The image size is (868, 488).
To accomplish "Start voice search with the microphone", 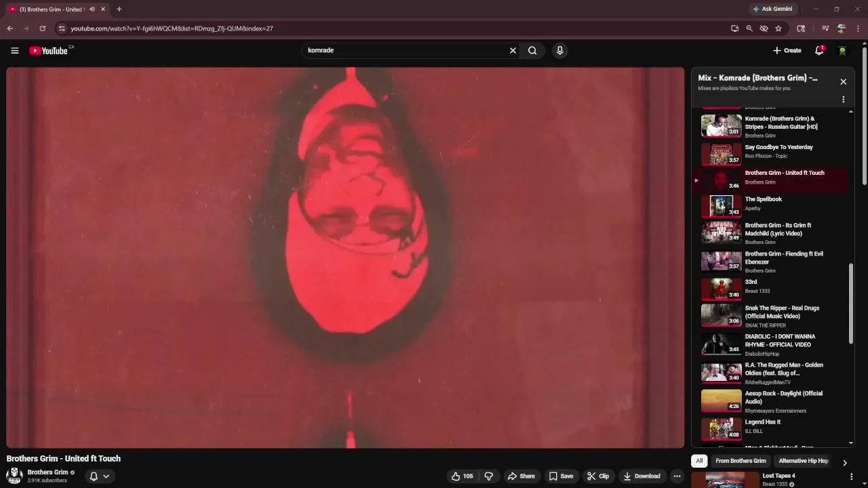I will click(x=559, y=50).
